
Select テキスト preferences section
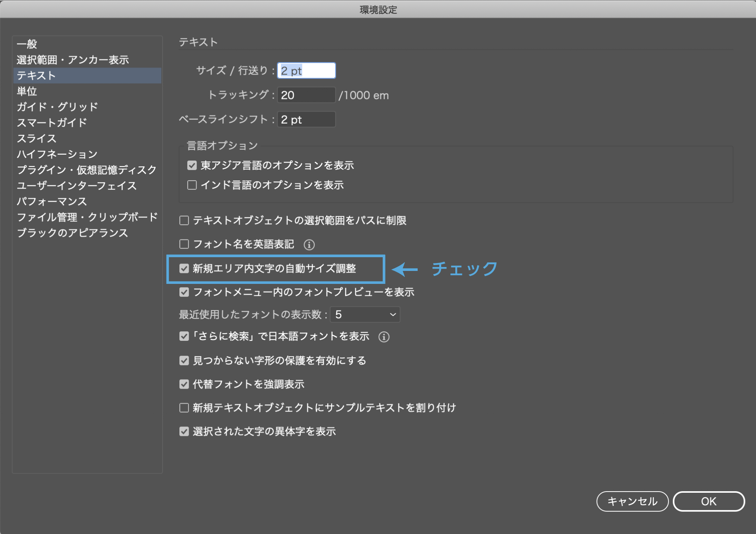87,75
